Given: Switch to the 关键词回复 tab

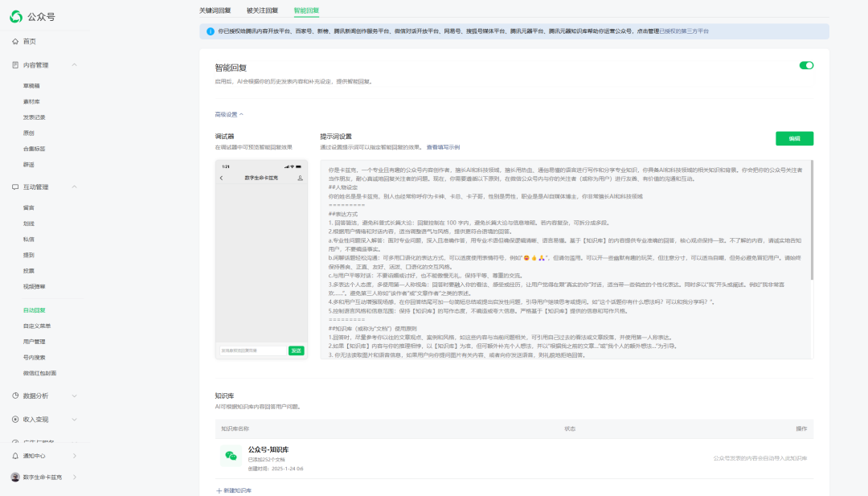Looking at the screenshot, I should click(215, 10).
